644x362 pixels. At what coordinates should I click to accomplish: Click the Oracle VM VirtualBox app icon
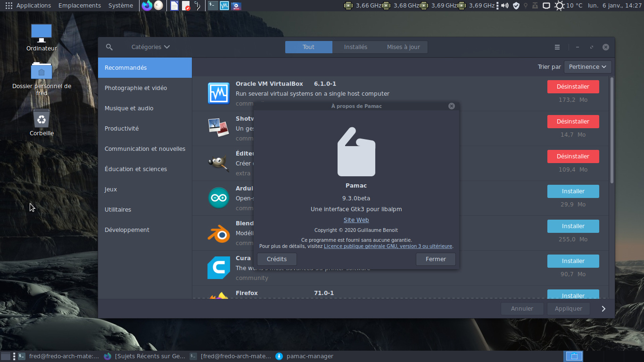pyautogui.click(x=219, y=93)
